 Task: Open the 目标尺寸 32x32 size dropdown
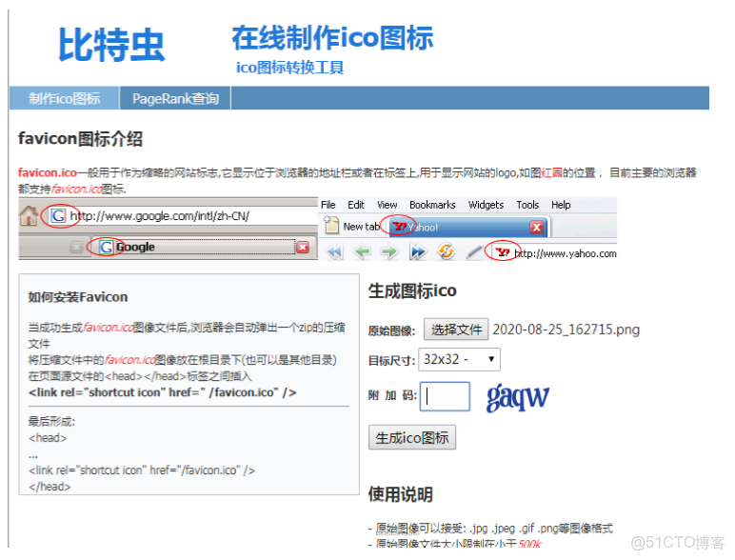[x=459, y=359]
